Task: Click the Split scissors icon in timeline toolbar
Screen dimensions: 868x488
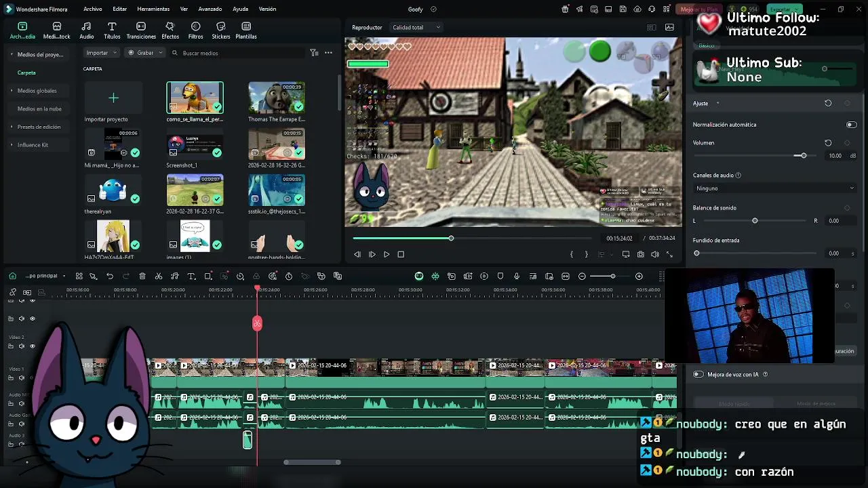Action: (159, 277)
